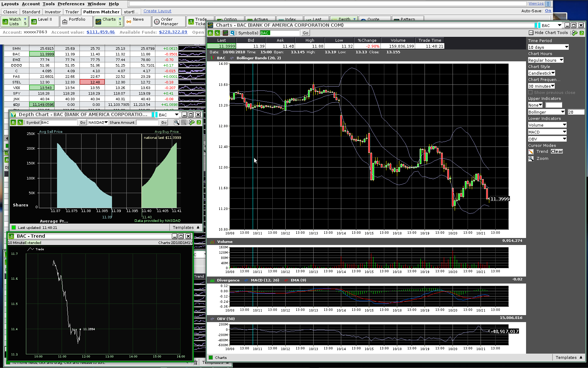Click the cyan link color swatch in Charts title
Image resolution: width=588 pixels, height=368 pixels.
[x=537, y=25]
